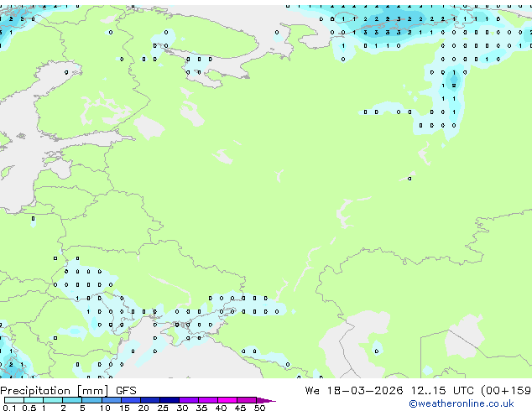Click the legend value '10'
The image size is (532, 411).
click(x=105, y=408)
